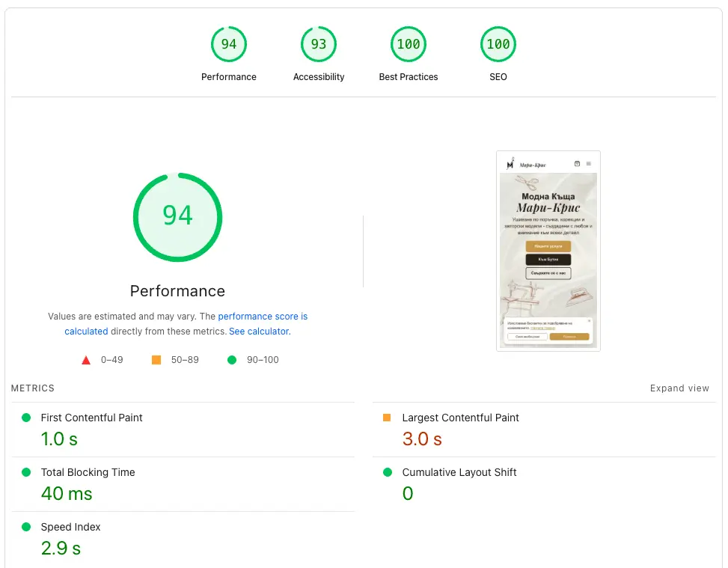Click the 2.9 s value

coord(61,548)
